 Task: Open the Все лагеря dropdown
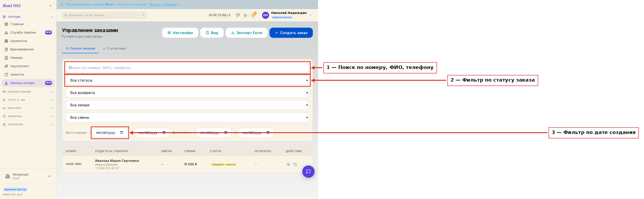pos(187,105)
